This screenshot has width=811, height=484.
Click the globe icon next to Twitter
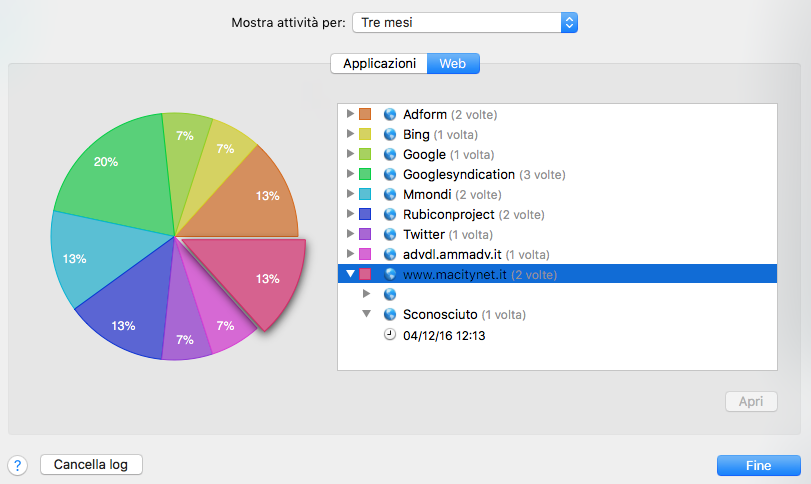click(390, 234)
